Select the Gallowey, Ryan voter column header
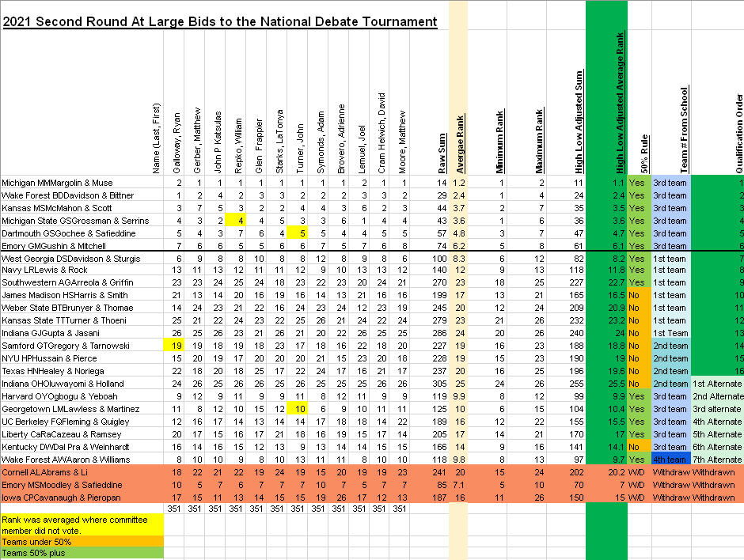Image resolution: width=744 pixels, height=560 pixels. point(178,138)
